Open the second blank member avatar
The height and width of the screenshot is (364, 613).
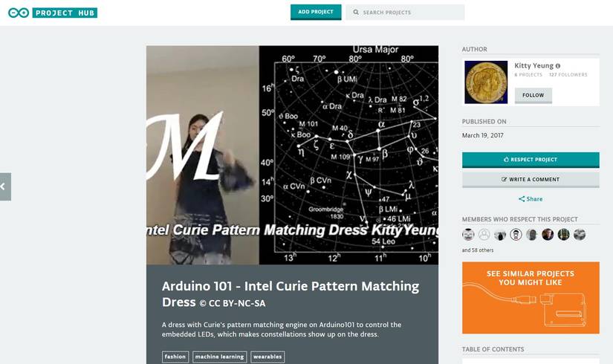pos(484,235)
